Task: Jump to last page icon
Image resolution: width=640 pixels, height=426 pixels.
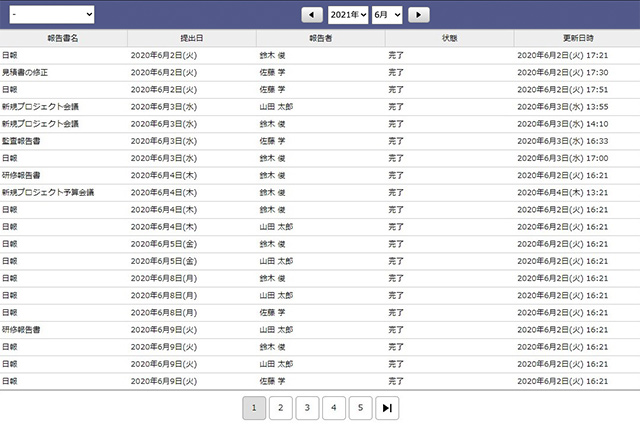Action: pos(387,408)
